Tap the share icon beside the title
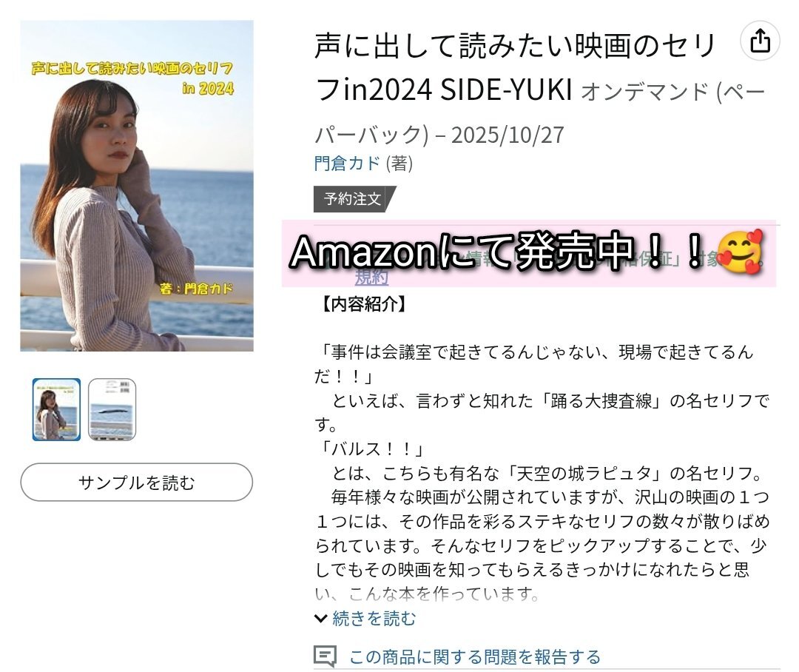The image size is (799, 672). (x=760, y=41)
